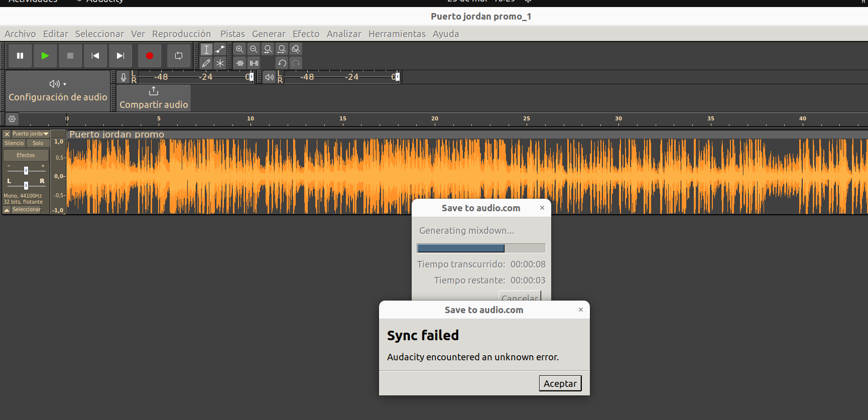The image size is (868, 420).
Task: Select the Multi-tool asterisk icon
Action: pos(220,63)
